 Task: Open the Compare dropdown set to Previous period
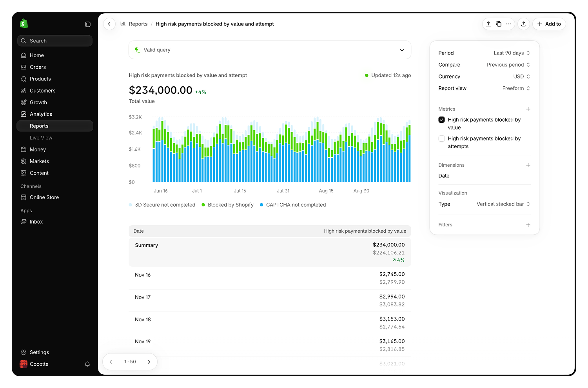click(x=508, y=65)
